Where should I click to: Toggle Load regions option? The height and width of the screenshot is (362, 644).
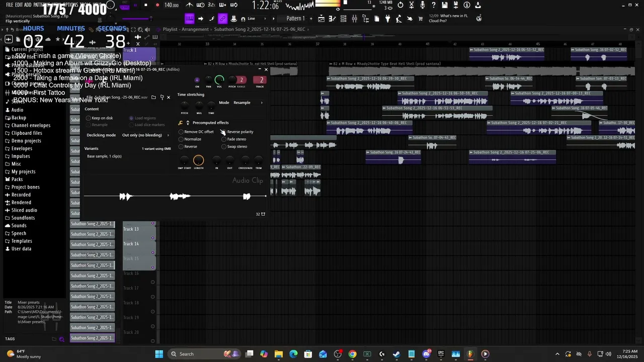tap(142, 118)
